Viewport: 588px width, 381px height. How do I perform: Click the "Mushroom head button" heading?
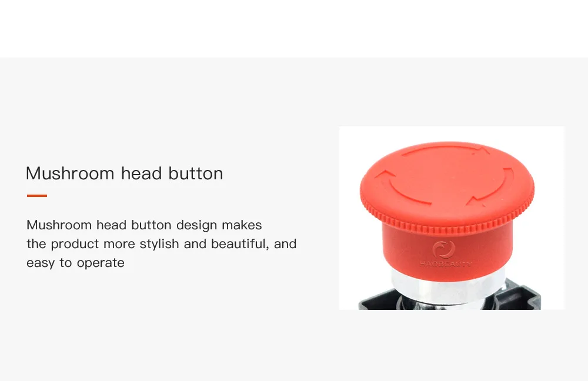click(125, 173)
